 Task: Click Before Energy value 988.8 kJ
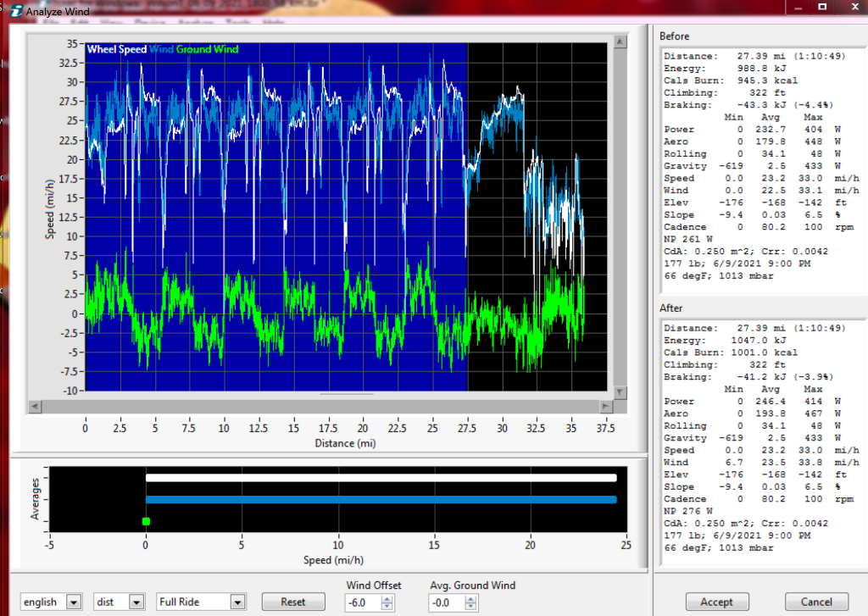(x=762, y=68)
